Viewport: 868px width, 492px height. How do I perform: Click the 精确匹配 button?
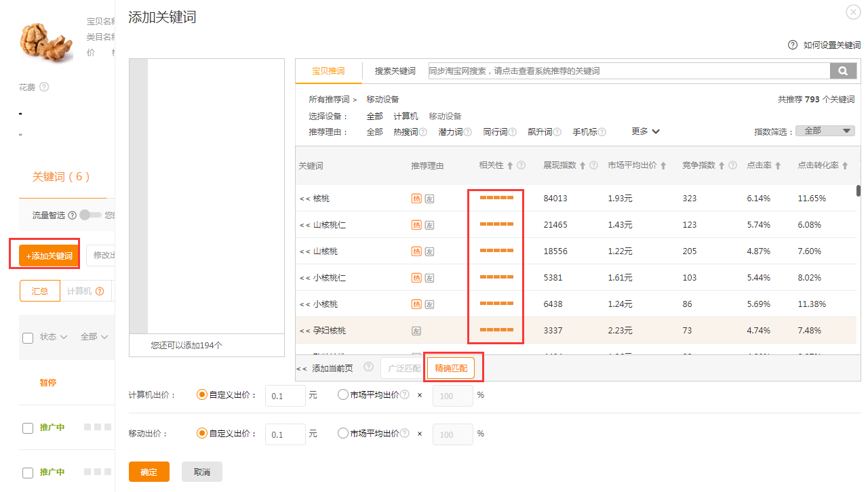[x=450, y=369]
